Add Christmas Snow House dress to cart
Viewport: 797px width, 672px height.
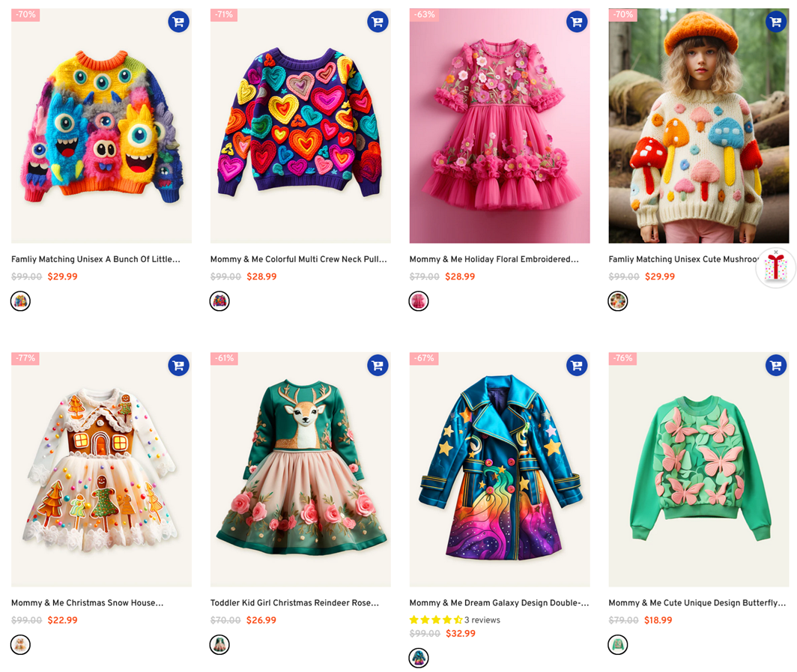pyautogui.click(x=178, y=366)
